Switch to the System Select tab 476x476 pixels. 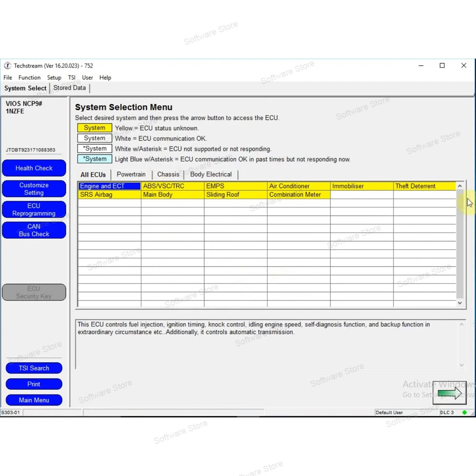coord(25,88)
